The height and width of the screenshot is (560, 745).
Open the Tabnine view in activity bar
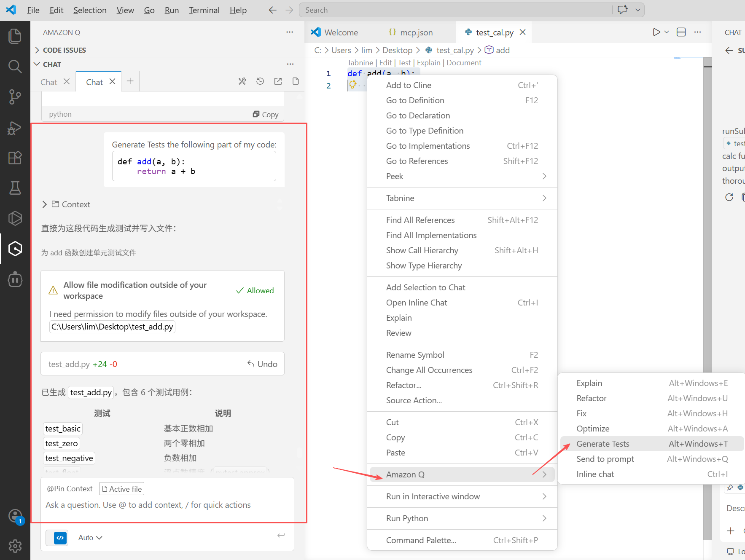click(x=15, y=218)
